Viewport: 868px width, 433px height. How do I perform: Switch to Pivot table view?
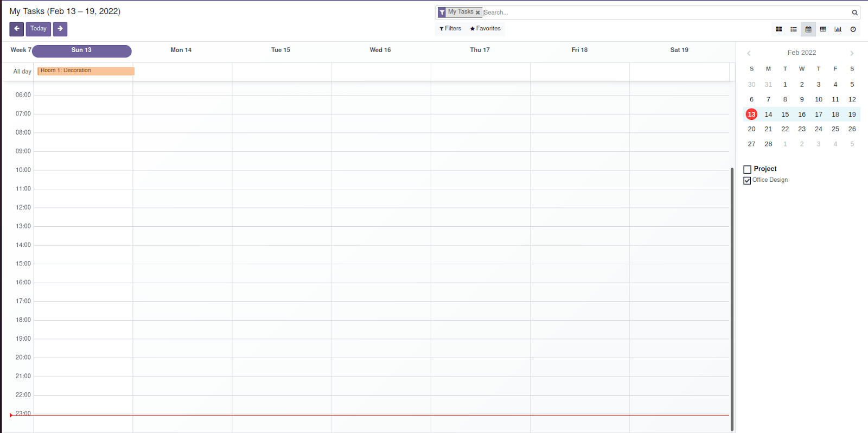click(823, 29)
